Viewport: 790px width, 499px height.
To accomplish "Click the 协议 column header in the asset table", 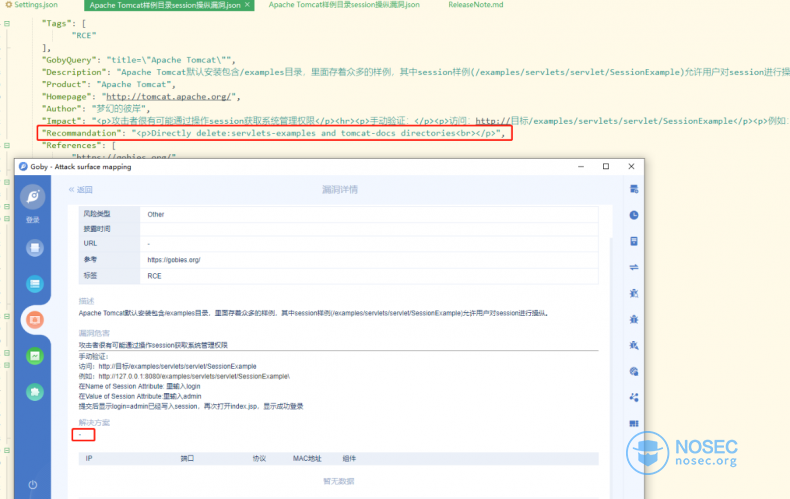I will 259,458.
